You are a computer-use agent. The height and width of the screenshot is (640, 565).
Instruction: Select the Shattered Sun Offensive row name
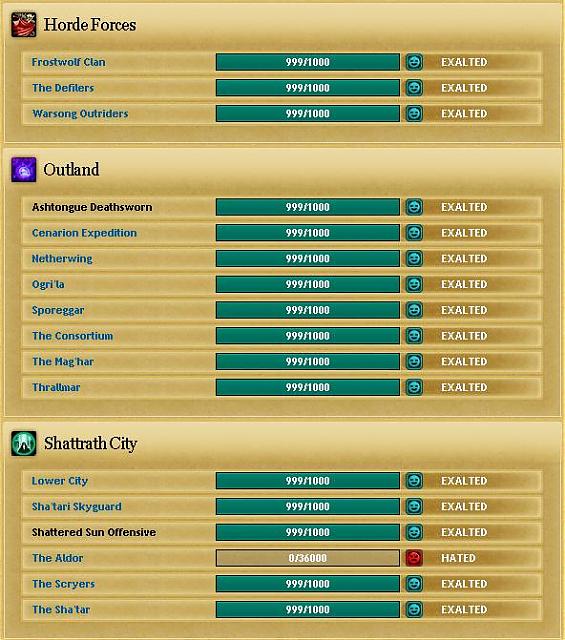point(94,532)
